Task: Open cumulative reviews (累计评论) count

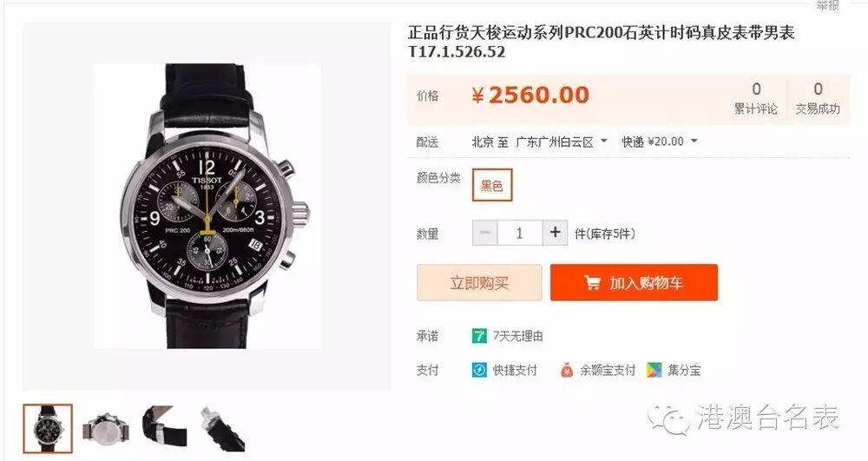Action: [x=756, y=98]
